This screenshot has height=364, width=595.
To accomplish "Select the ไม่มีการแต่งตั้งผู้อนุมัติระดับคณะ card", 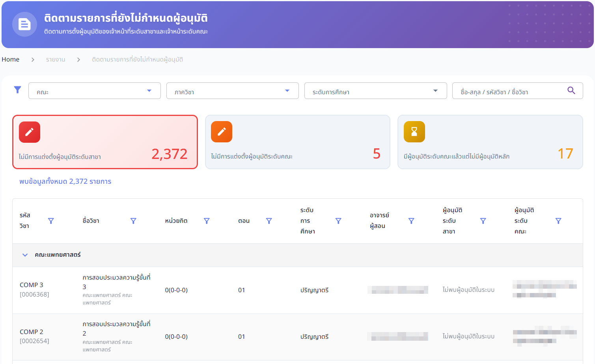I will (297, 142).
